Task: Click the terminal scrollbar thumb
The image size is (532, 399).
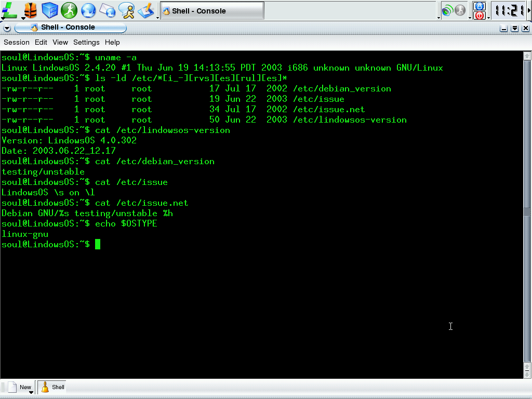Action: pyautogui.click(x=527, y=212)
